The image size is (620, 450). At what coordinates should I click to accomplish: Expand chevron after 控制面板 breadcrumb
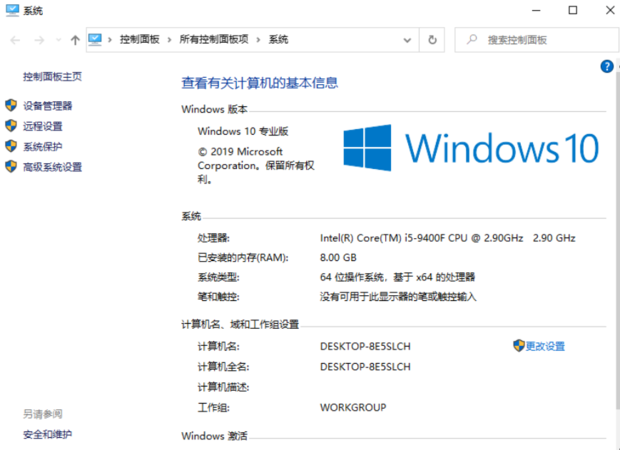[169, 40]
